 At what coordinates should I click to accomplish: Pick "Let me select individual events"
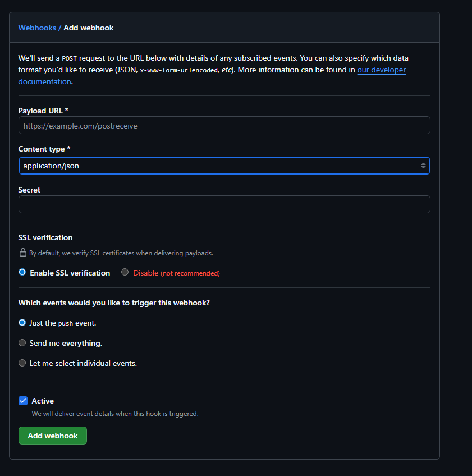tap(22, 363)
